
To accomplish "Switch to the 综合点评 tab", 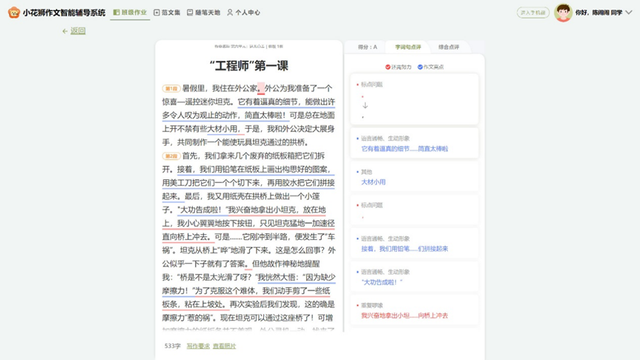I will (x=449, y=47).
